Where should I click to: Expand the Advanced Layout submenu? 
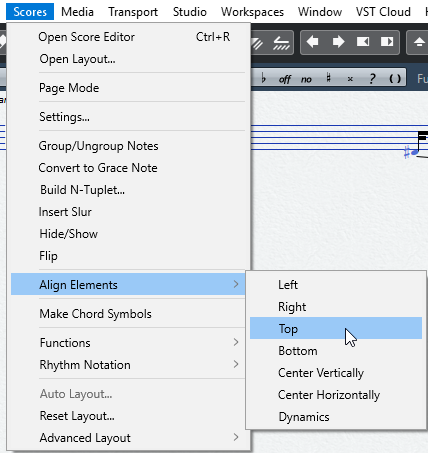pyautogui.click(x=128, y=438)
